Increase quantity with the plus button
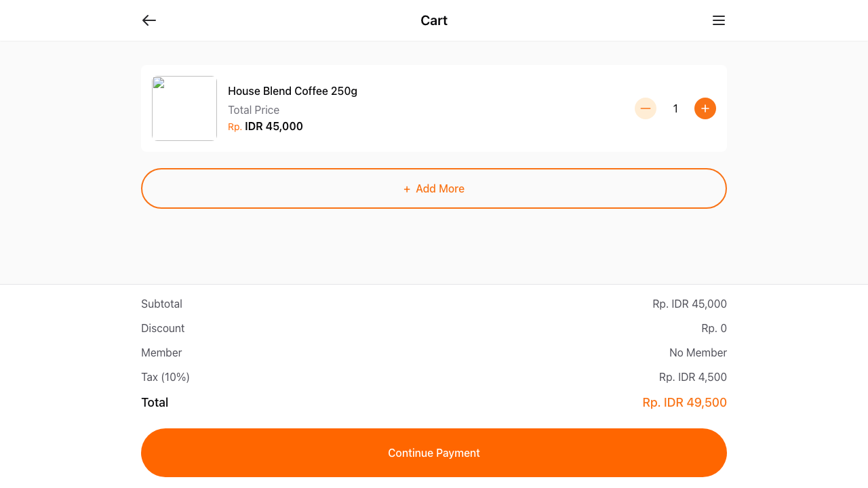The width and height of the screenshot is (868, 488). (705, 108)
